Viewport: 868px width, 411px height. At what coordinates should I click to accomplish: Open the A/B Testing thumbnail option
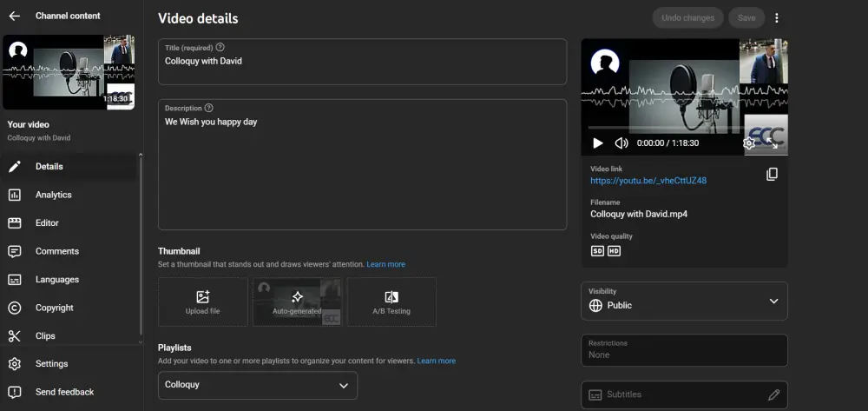391,302
